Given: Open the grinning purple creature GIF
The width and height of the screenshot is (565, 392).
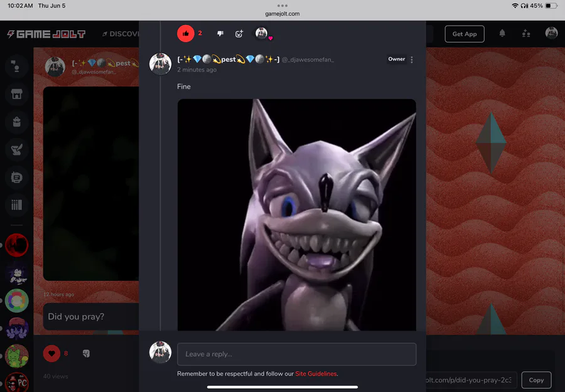Looking at the screenshot, I should pos(296,215).
